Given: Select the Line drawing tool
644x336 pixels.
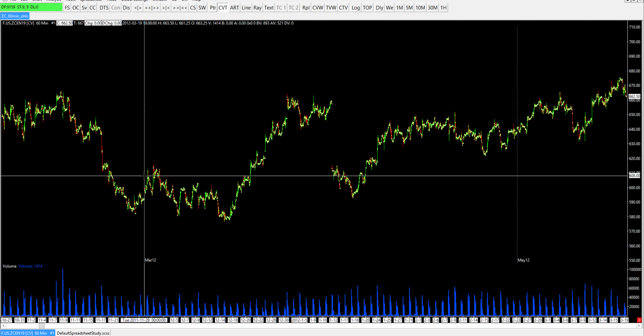Looking at the screenshot, I should click(x=246, y=8).
